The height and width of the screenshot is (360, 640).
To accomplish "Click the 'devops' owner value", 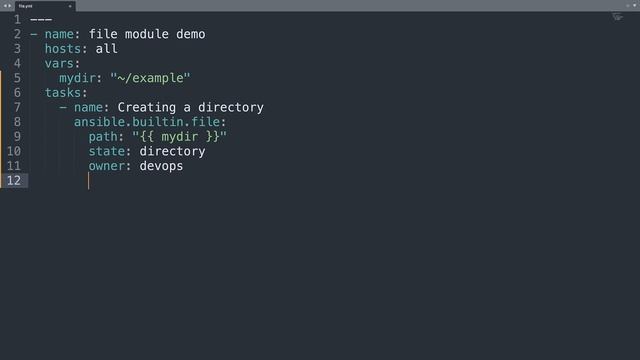I will (x=161, y=166).
